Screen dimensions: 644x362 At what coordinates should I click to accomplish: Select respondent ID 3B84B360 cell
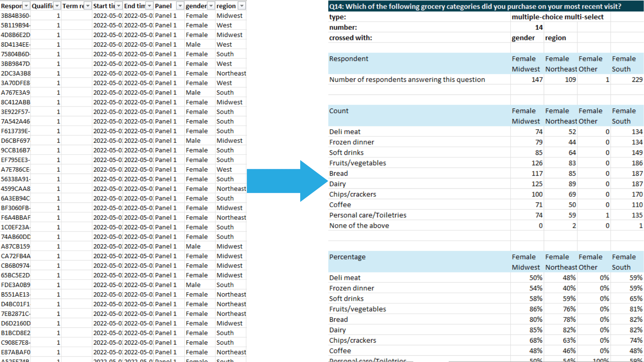[15, 16]
